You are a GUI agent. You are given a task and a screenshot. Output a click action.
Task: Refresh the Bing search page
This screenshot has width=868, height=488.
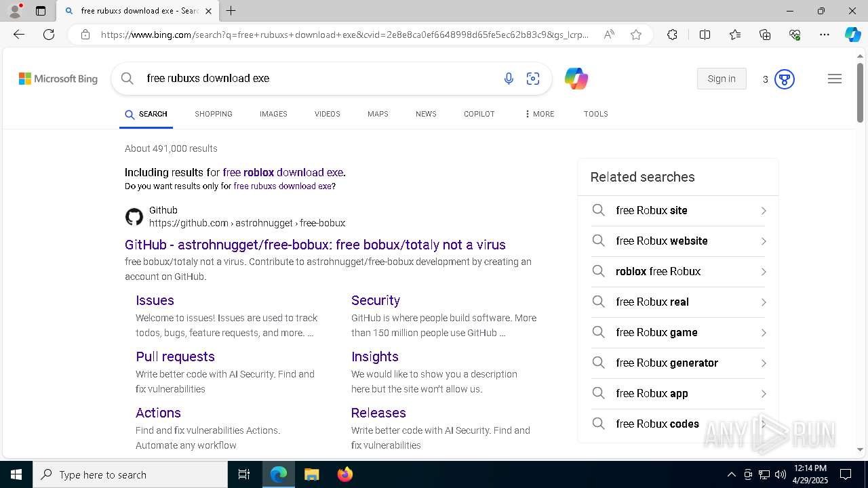49,35
